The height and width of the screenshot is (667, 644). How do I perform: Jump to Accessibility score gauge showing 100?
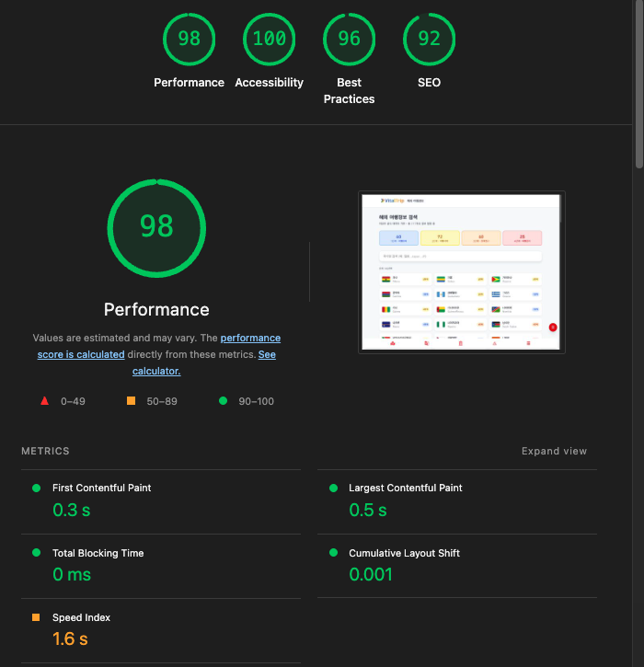tap(270, 40)
